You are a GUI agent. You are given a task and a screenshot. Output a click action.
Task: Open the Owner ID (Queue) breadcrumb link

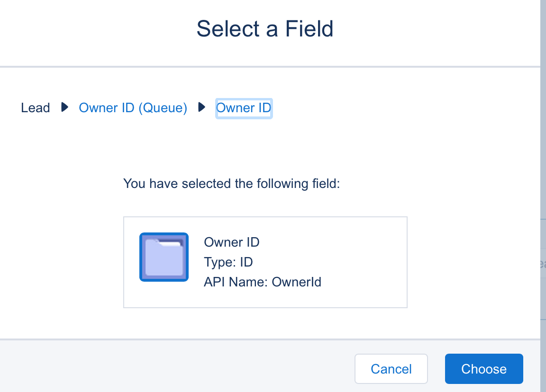133,108
